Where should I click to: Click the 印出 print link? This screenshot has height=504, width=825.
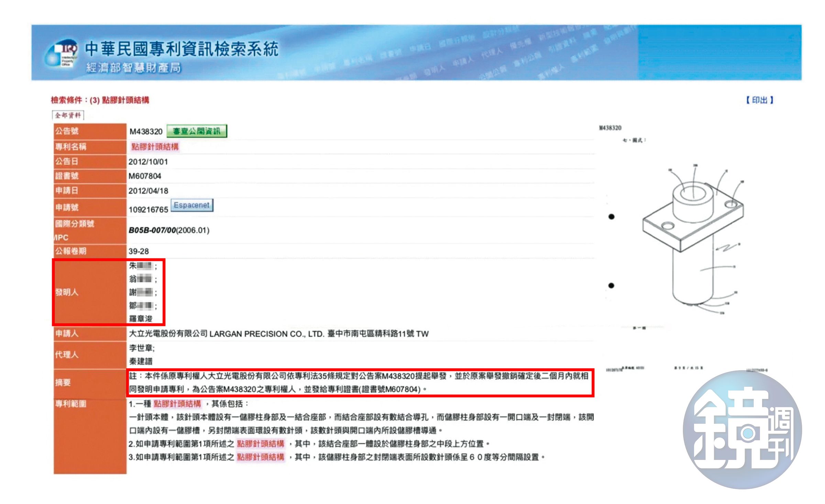coord(759,100)
